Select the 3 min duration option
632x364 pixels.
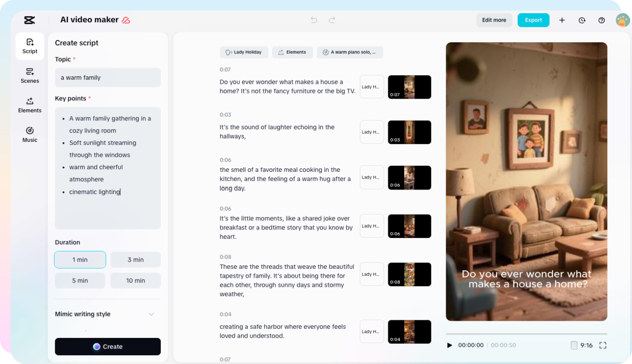[135, 260]
